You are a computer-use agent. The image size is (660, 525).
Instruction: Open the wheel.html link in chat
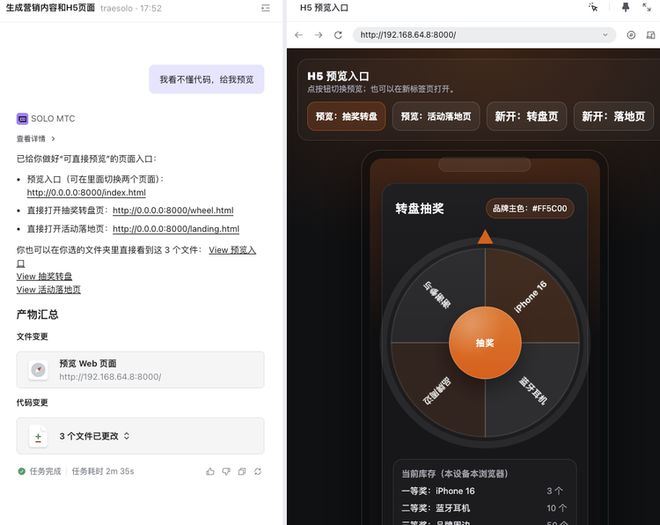[172, 211]
